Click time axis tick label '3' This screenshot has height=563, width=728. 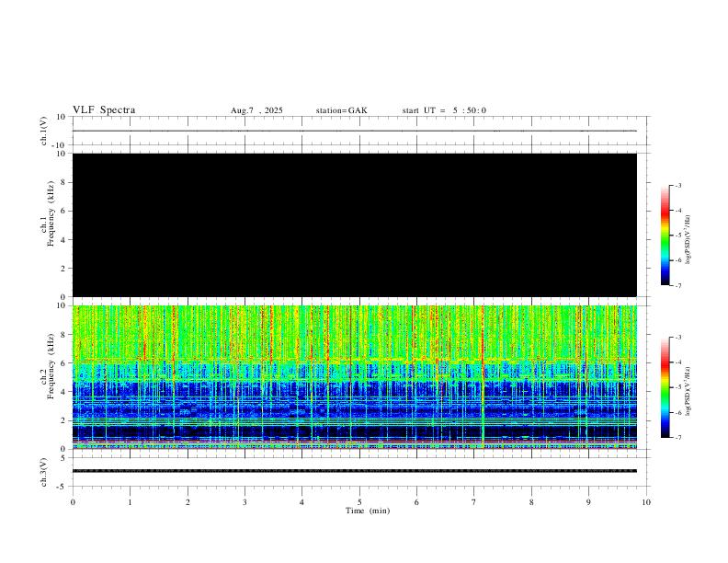[245, 502]
